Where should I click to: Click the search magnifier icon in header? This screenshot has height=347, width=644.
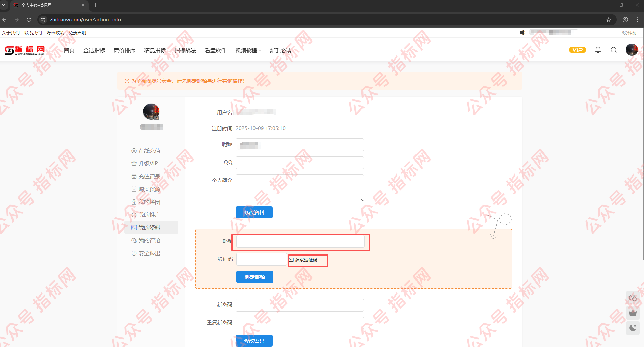(x=613, y=50)
